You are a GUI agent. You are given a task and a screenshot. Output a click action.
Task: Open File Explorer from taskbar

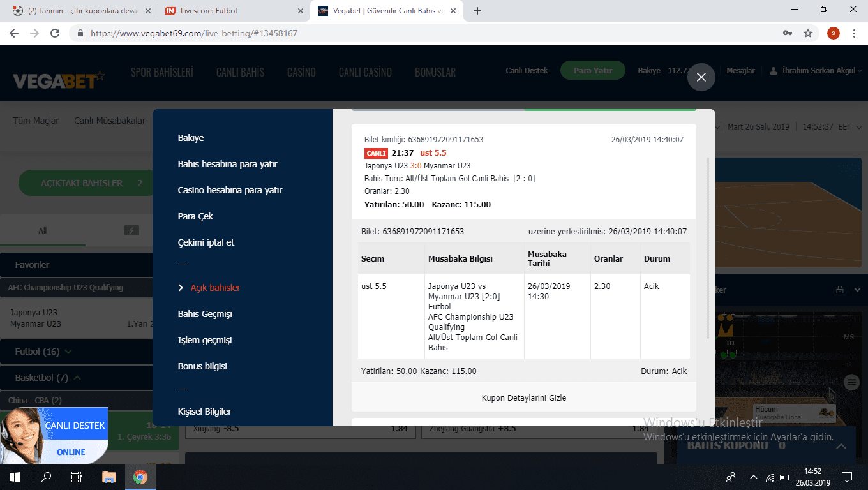pyautogui.click(x=109, y=477)
